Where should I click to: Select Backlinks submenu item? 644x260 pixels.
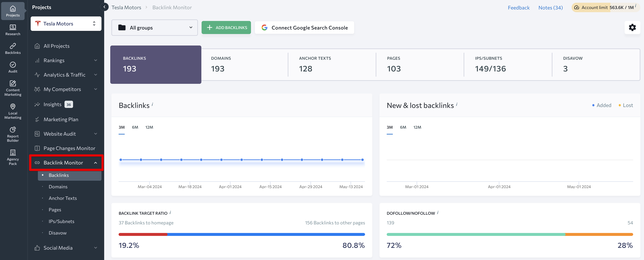point(69,175)
